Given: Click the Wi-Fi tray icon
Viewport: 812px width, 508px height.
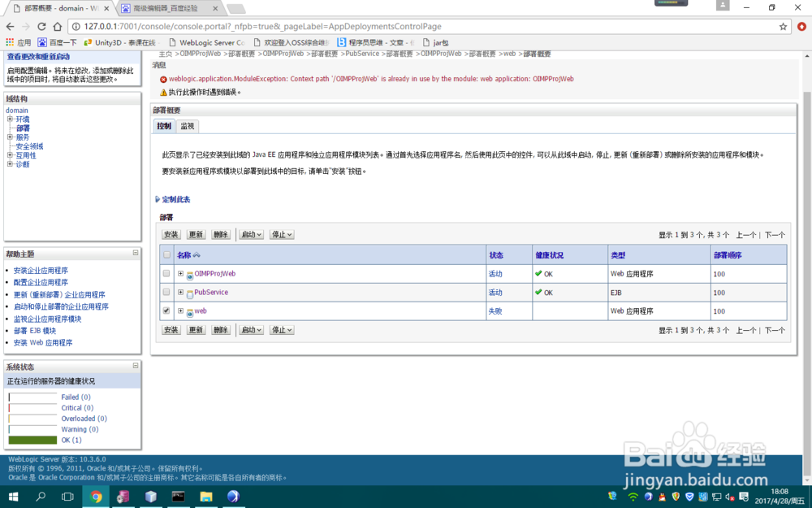Looking at the screenshot, I should [x=633, y=497].
